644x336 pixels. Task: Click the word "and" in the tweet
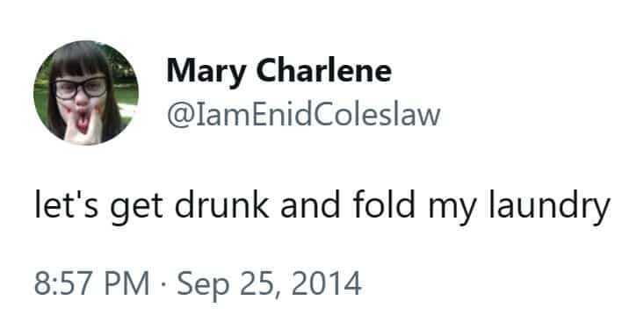(x=310, y=204)
